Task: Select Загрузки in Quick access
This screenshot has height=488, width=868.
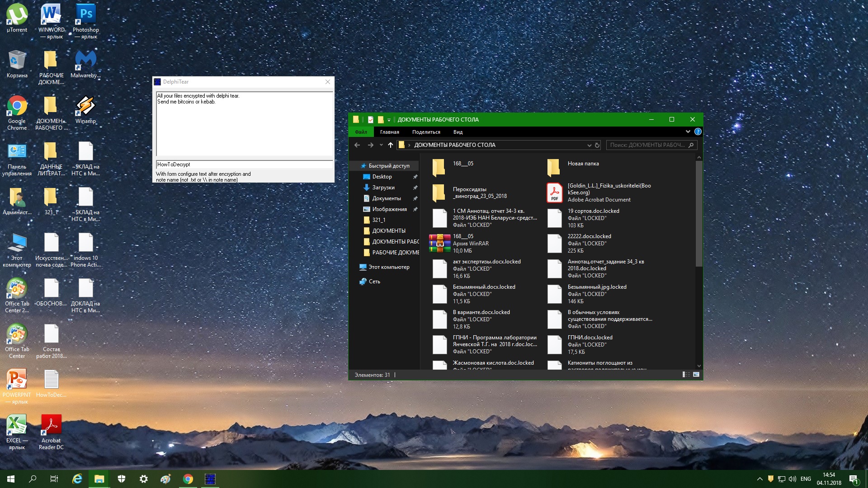Action: 383,188
